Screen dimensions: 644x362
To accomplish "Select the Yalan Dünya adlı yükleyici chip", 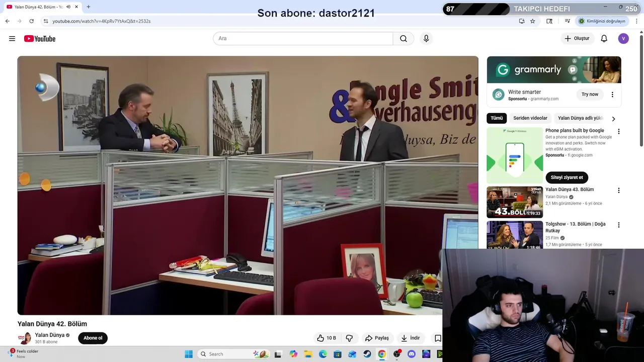I will point(580,118).
